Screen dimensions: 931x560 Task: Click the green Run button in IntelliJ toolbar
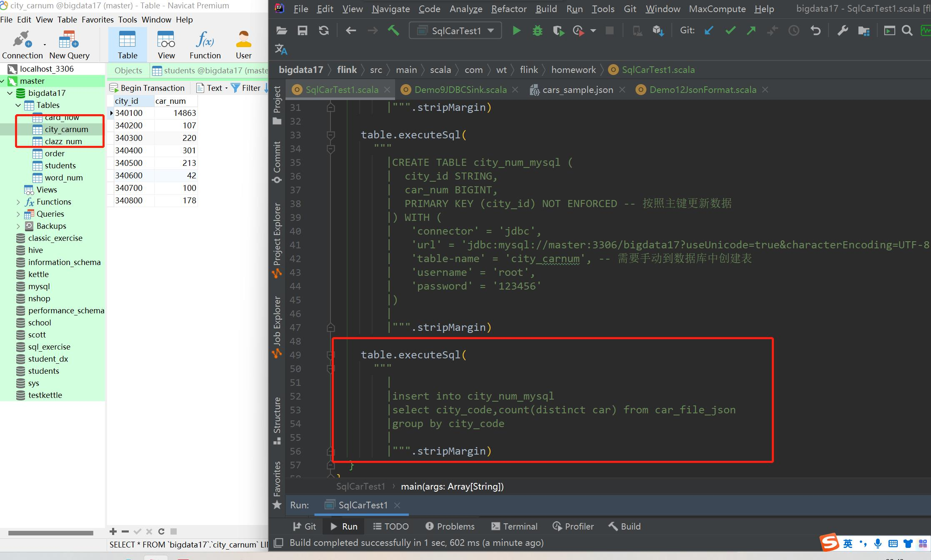516,30
